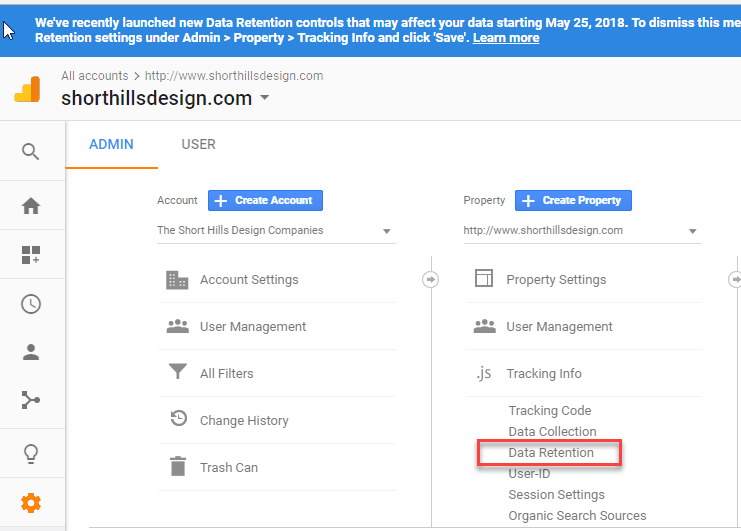Viewport: 741px width, 531px height.
Task: Open Account Settings
Action: (x=249, y=280)
